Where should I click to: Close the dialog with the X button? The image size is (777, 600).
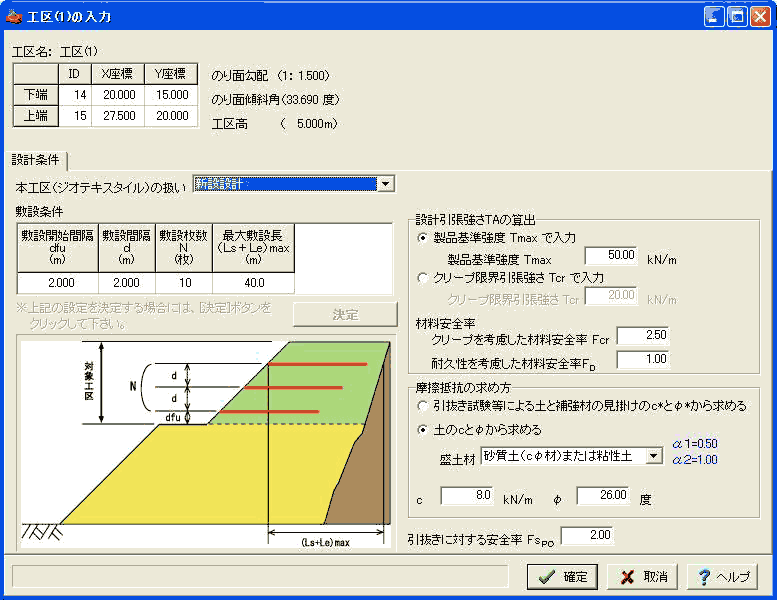click(759, 16)
